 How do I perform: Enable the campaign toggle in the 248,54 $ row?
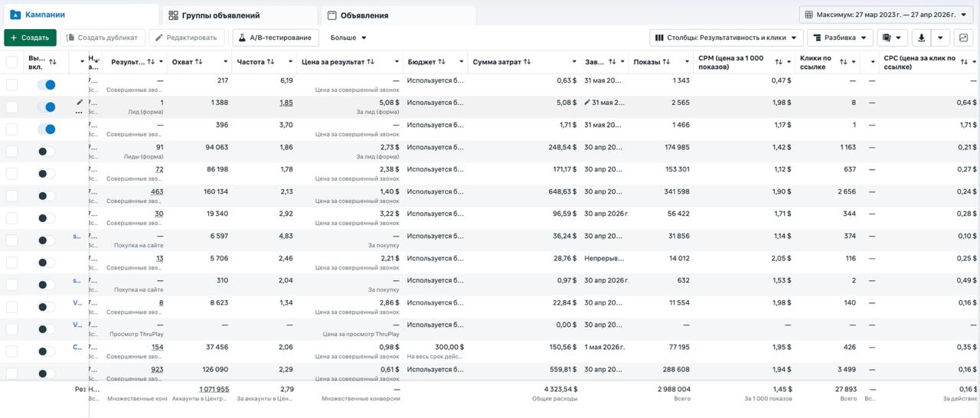[x=46, y=152]
